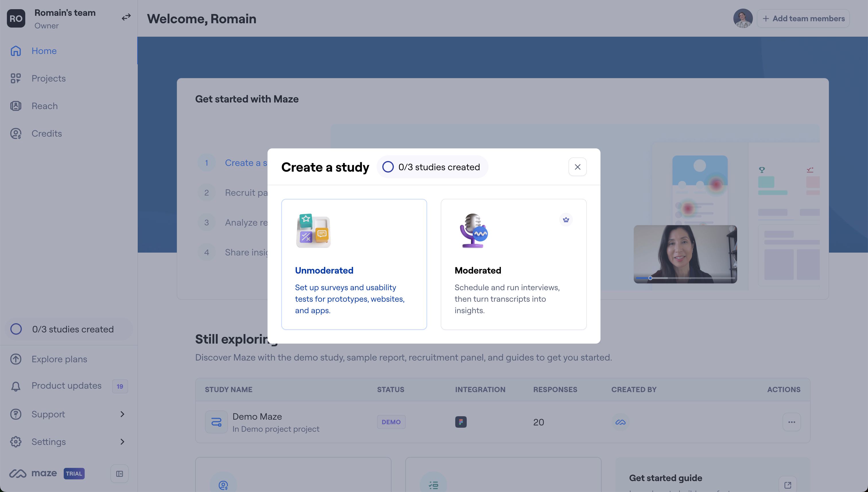Image resolution: width=868 pixels, height=492 pixels.
Task: Open the Demo Maze actions ellipsis menu
Action: pos(792,422)
